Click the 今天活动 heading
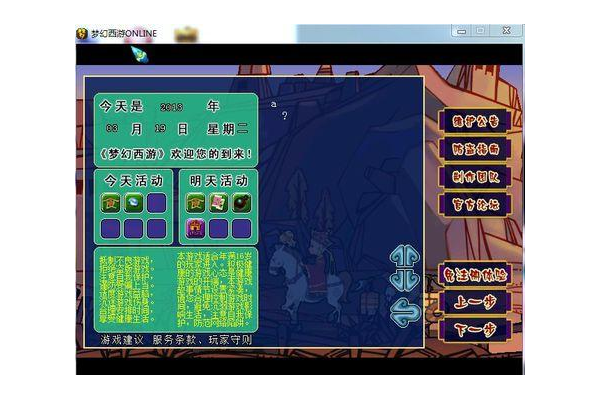The height and width of the screenshot is (400, 600). 134,181
